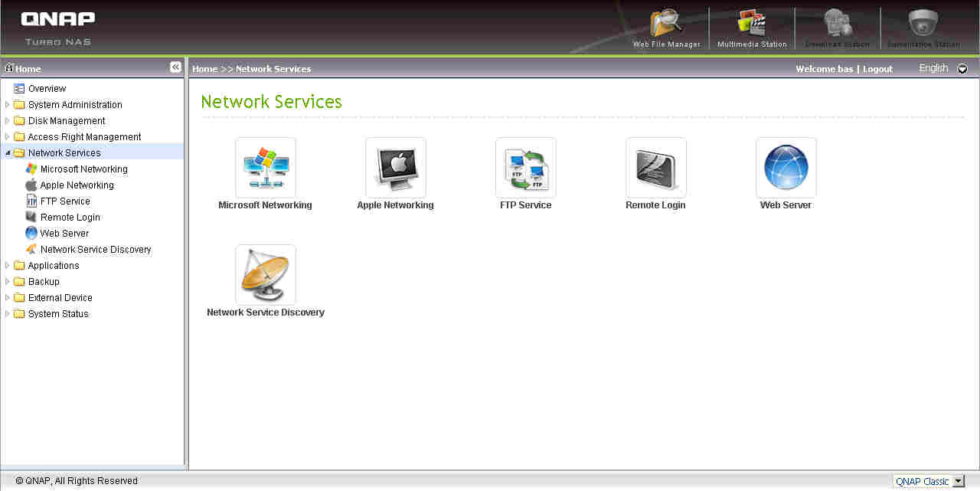
Task: Click the Logout link
Action: pyautogui.click(x=877, y=69)
